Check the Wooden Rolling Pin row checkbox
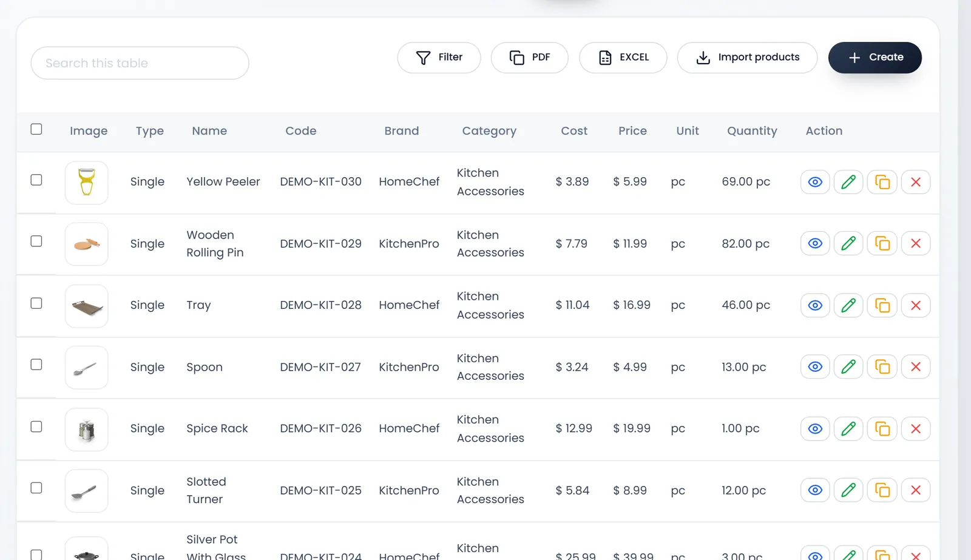The width and height of the screenshot is (971, 560). tap(36, 241)
